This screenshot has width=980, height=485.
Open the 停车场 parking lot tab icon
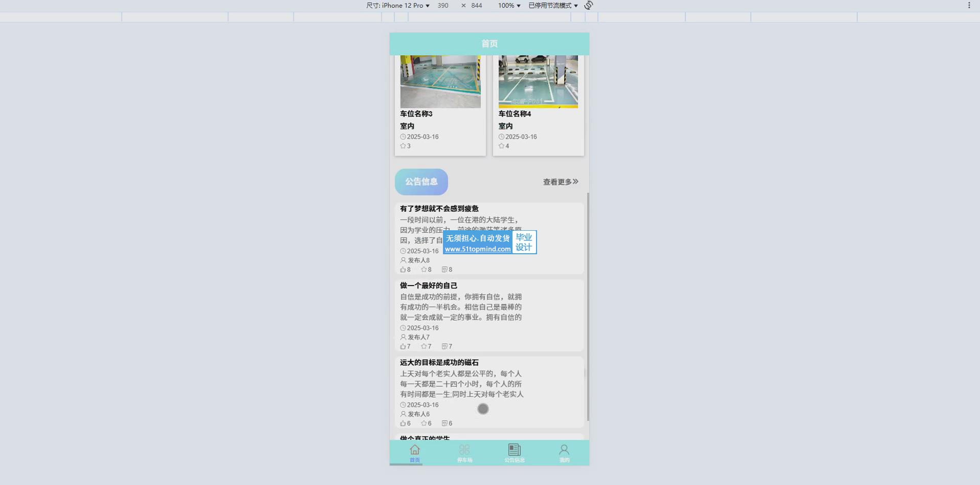tap(464, 450)
